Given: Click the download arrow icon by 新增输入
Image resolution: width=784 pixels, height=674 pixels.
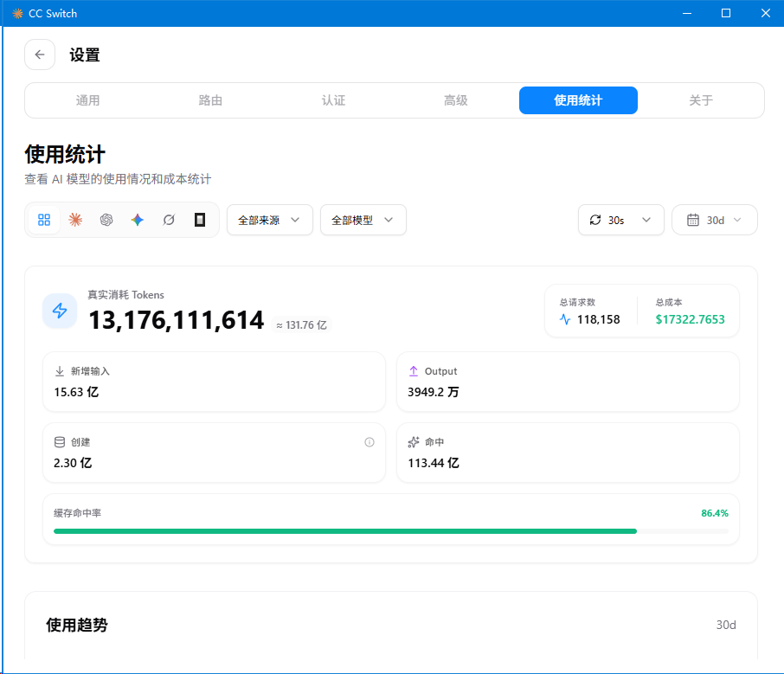Looking at the screenshot, I should pos(60,371).
